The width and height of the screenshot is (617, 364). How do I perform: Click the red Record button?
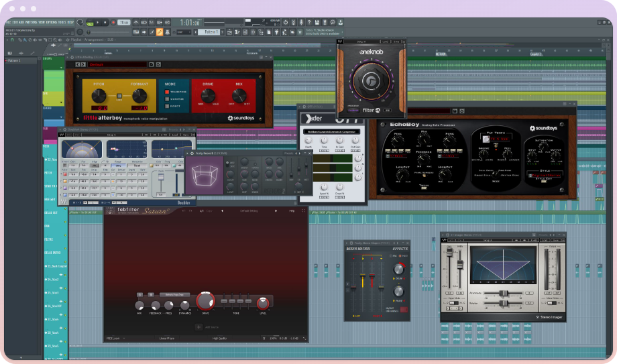point(112,22)
